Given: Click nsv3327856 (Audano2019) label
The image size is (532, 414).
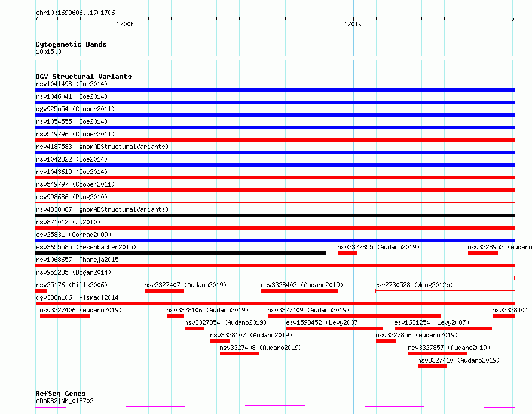Looking at the screenshot, I should point(417,335).
